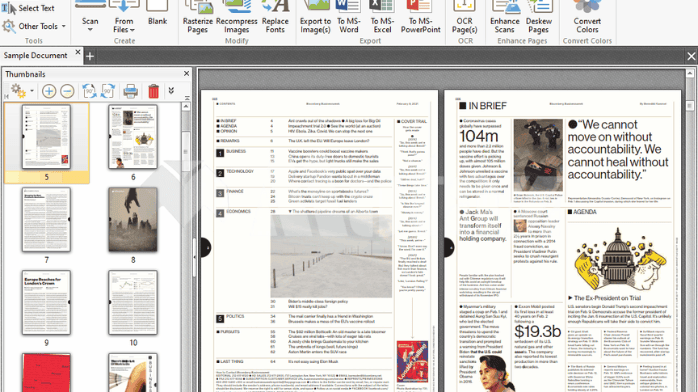Click document view scroll up arrow
This screenshot has height=392, width=698.
[x=690, y=73]
